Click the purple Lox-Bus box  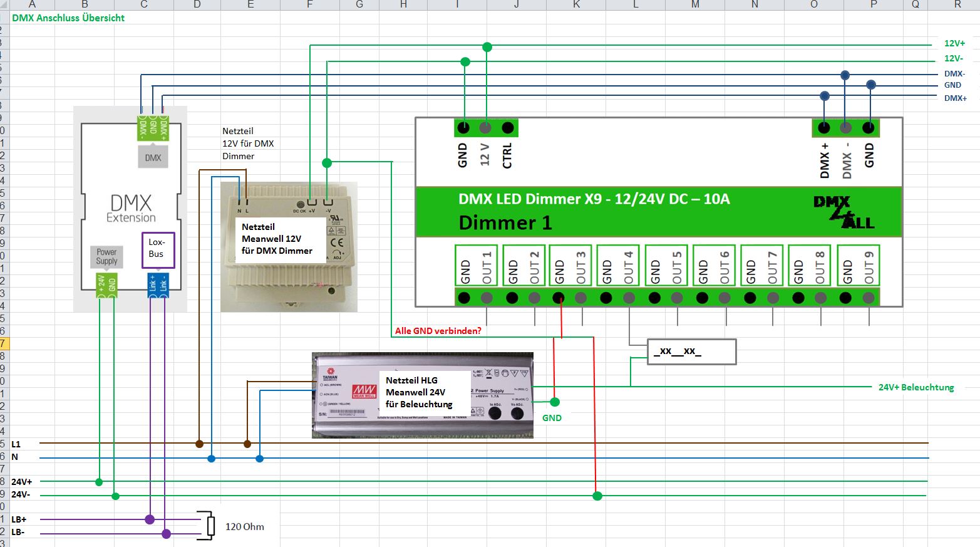[x=158, y=249]
